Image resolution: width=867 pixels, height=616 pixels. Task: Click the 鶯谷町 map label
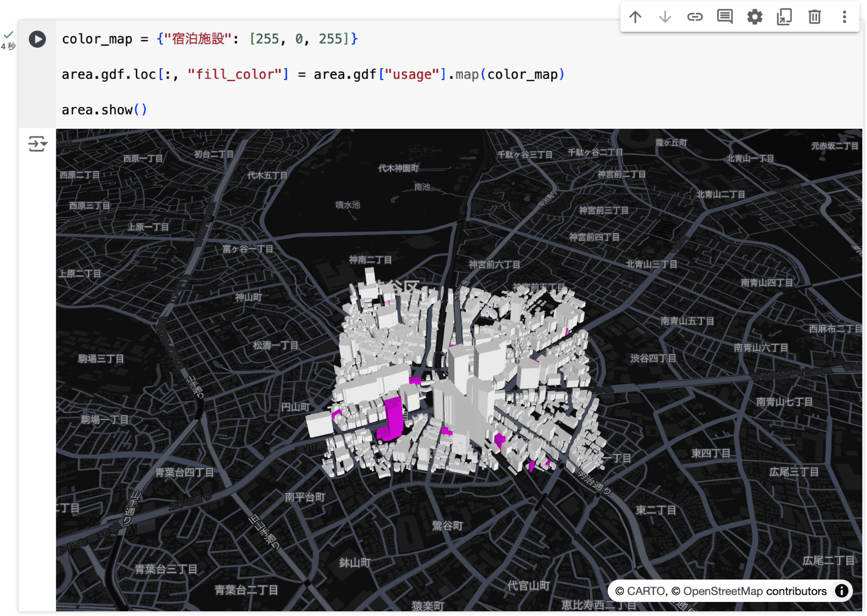(447, 525)
